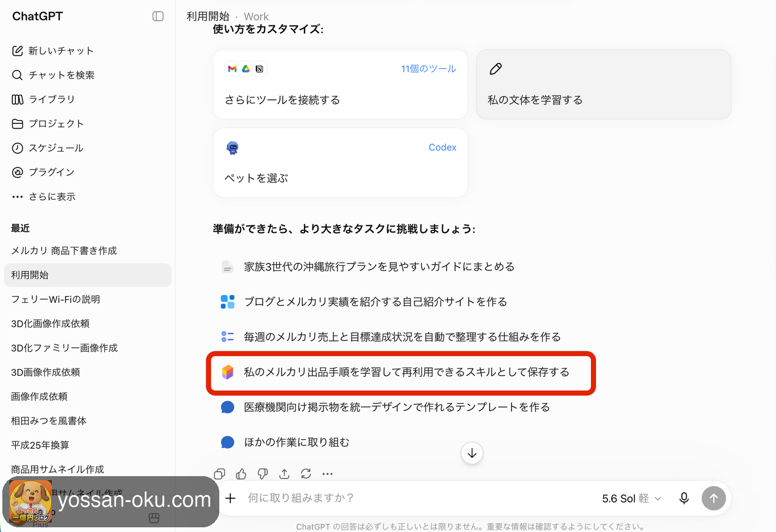The image size is (776, 532).
Task: Click the Codex link
Action: 442,148
